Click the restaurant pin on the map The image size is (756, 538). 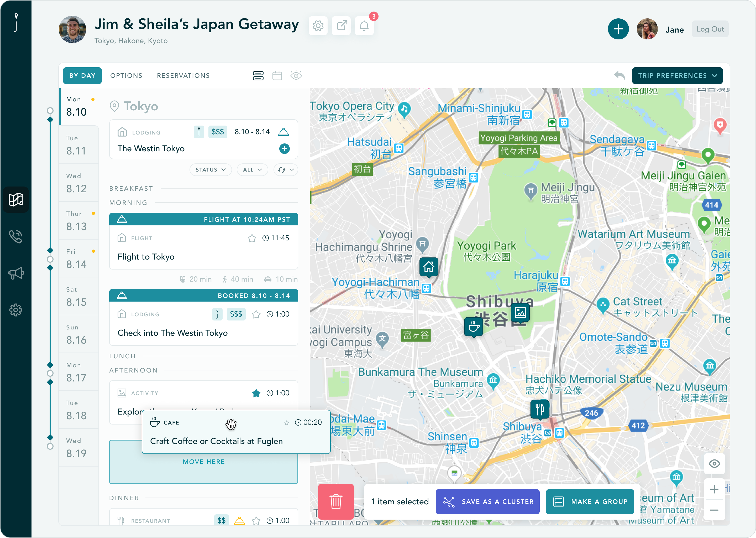(539, 410)
